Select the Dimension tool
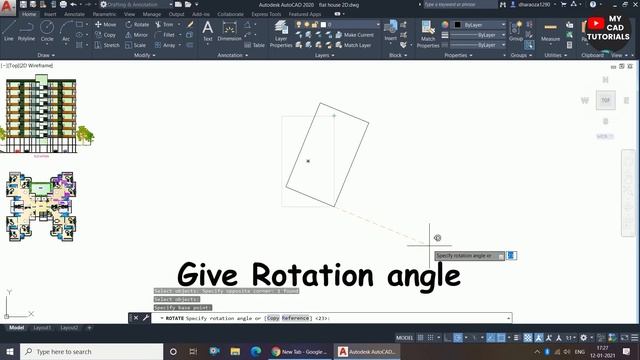The width and height of the screenshot is (640, 360). [x=229, y=31]
